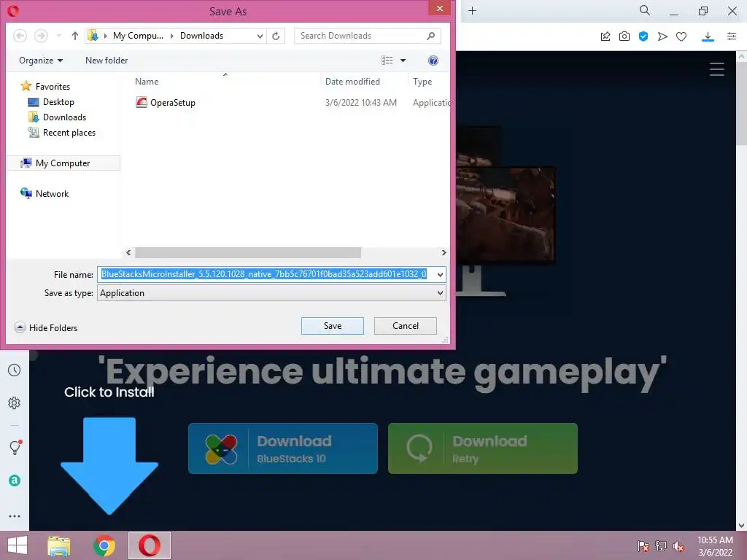Click Save to download the installer

point(333,326)
